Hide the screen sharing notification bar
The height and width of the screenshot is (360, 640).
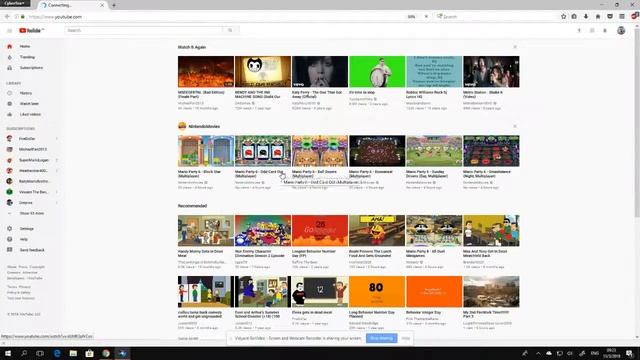[405, 338]
